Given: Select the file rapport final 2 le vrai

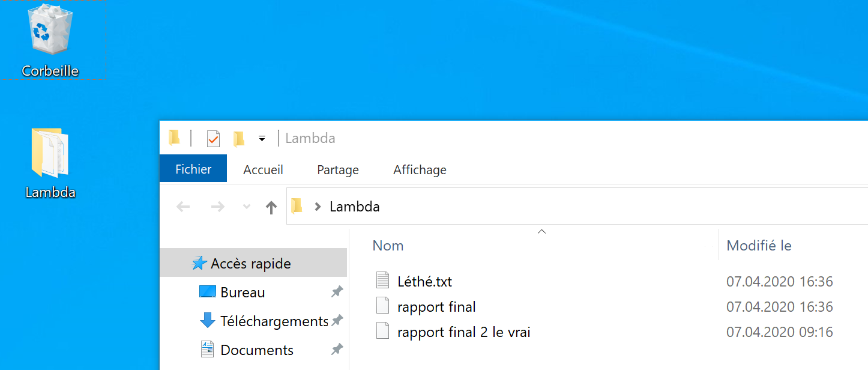Looking at the screenshot, I should pyautogui.click(x=463, y=332).
